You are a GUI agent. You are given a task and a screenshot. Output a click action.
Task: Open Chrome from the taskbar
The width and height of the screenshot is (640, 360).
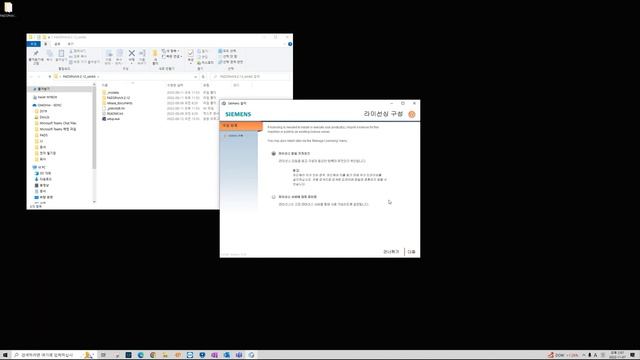tap(153, 355)
